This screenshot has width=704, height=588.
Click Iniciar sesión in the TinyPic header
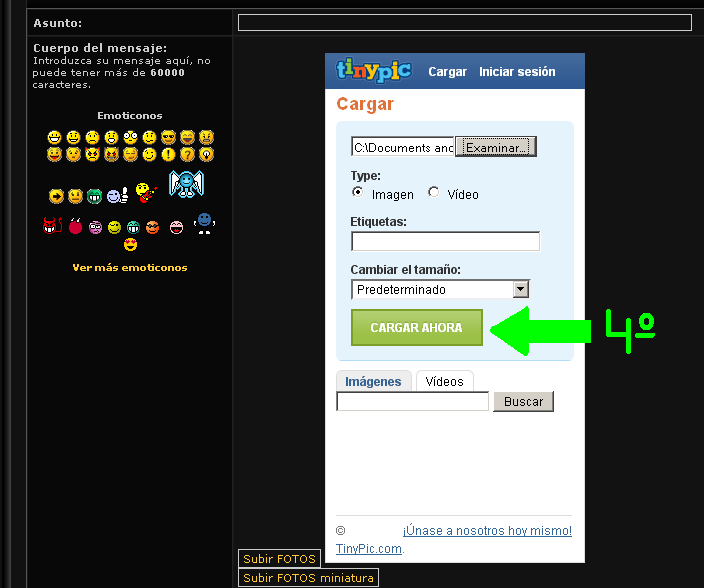pyautogui.click(x=517, y=72)
